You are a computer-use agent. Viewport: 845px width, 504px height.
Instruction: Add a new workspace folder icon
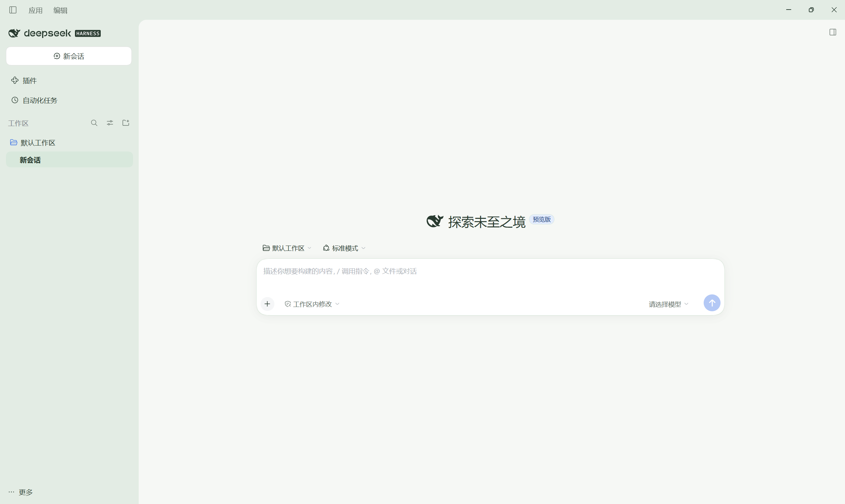pyautogui.click(x=126, y=122)
